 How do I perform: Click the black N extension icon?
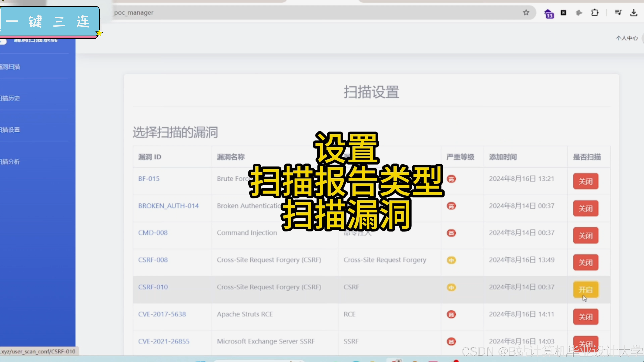(x=563, y=13)
